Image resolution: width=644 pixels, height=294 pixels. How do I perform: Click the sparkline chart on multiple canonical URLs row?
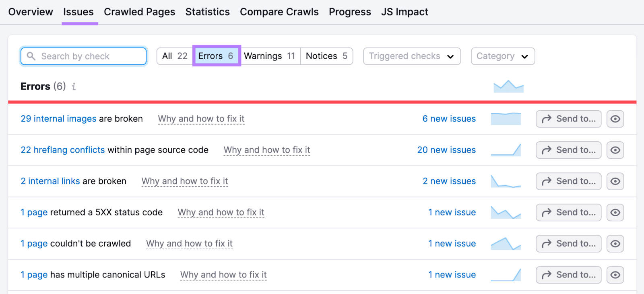point(506,275)
